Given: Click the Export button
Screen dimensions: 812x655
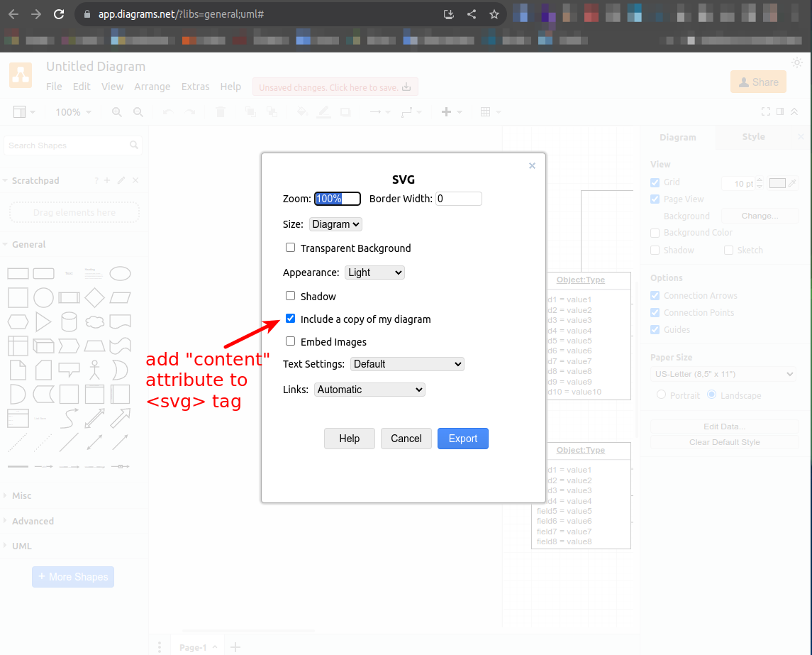Looking at the screenshot, I should [462, 439].
